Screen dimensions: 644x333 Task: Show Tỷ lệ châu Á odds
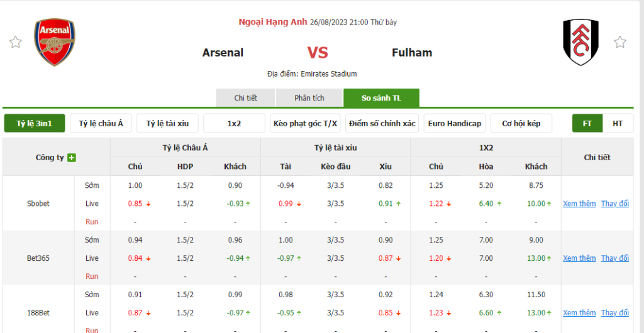101,124
